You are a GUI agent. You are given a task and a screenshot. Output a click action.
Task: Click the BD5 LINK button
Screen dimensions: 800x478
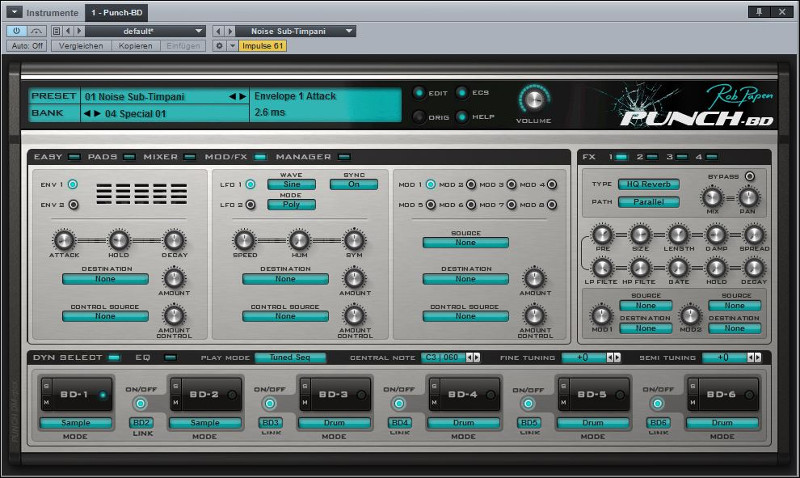coord(529,422)
